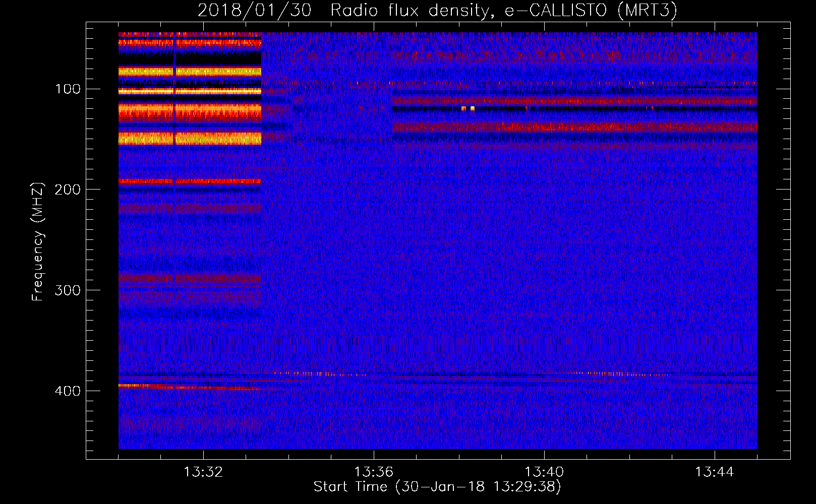The height and width of the screenshot is (504, 816).
Task: Click the 400 frequency tick label
Action: pos(68,391)
